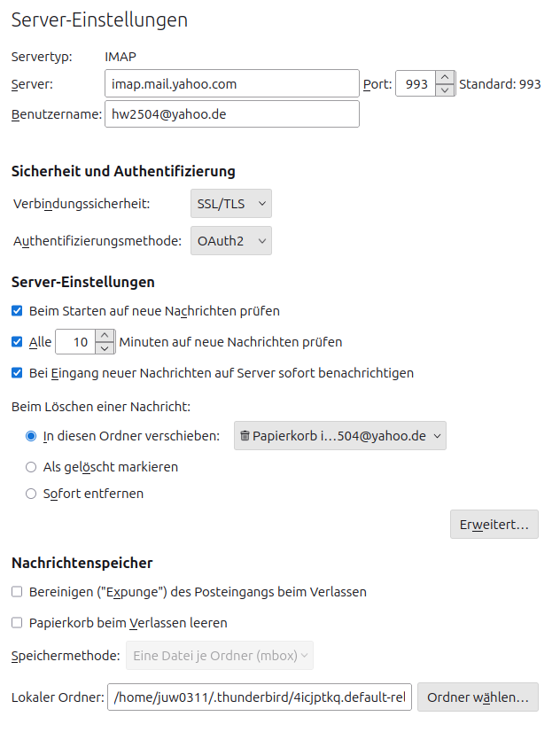560x732 pixels.
Task: Disable immediate server notification checkbox
Action: click(x=17, y=373)
